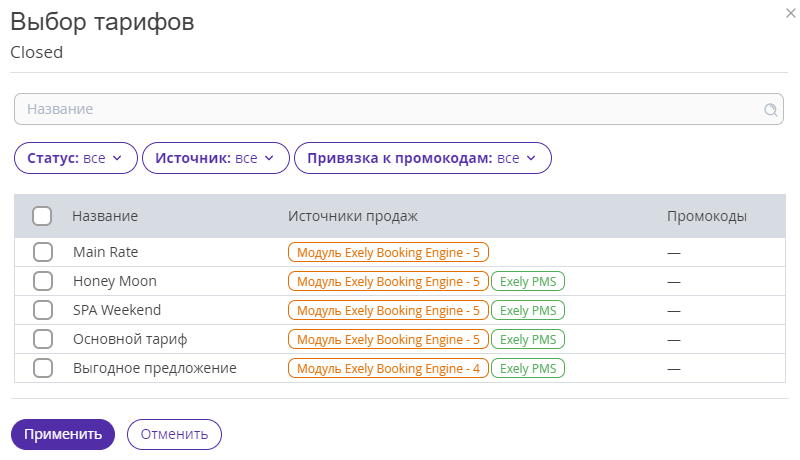Viewport: 800px width, 460px height.
Task: Click the Источники продаж column header
Action: [353, 216]
